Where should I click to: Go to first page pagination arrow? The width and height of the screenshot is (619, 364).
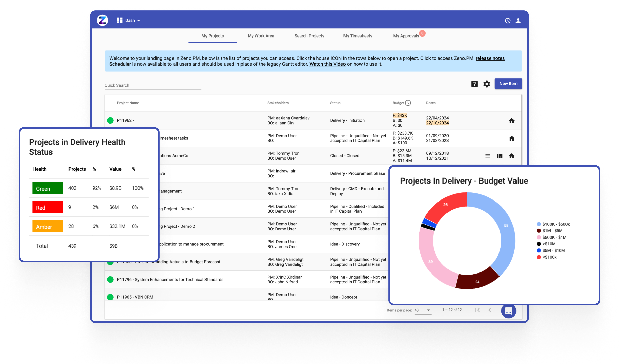click(477, 310)
